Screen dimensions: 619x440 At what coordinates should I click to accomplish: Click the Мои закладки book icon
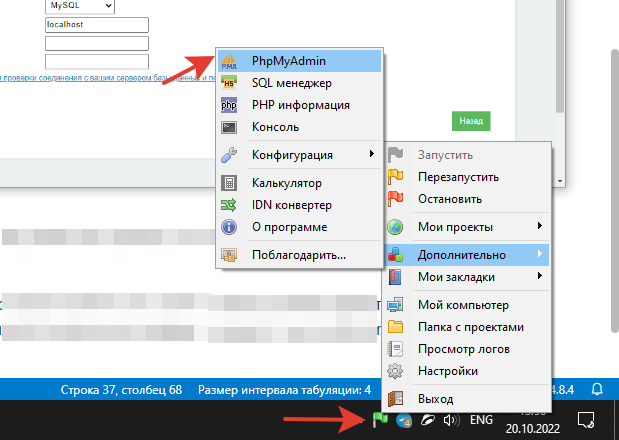pyautogui.click(x=395, y=277)
